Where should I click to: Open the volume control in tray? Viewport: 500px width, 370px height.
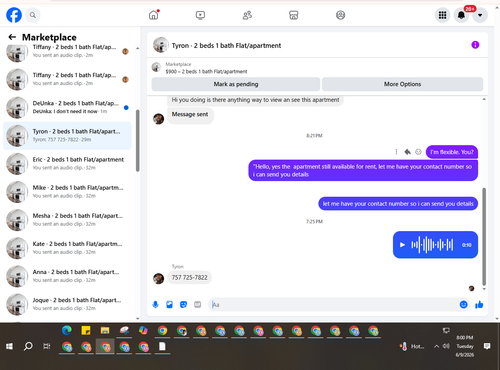446,346
